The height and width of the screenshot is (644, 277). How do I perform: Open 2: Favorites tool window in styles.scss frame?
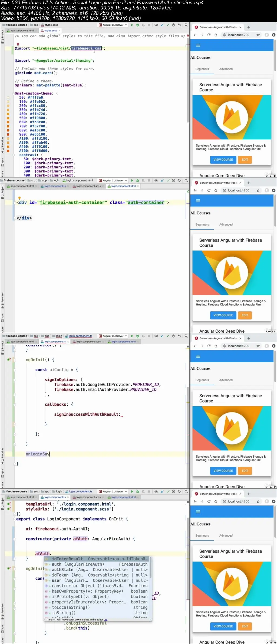tap(2, 145)
